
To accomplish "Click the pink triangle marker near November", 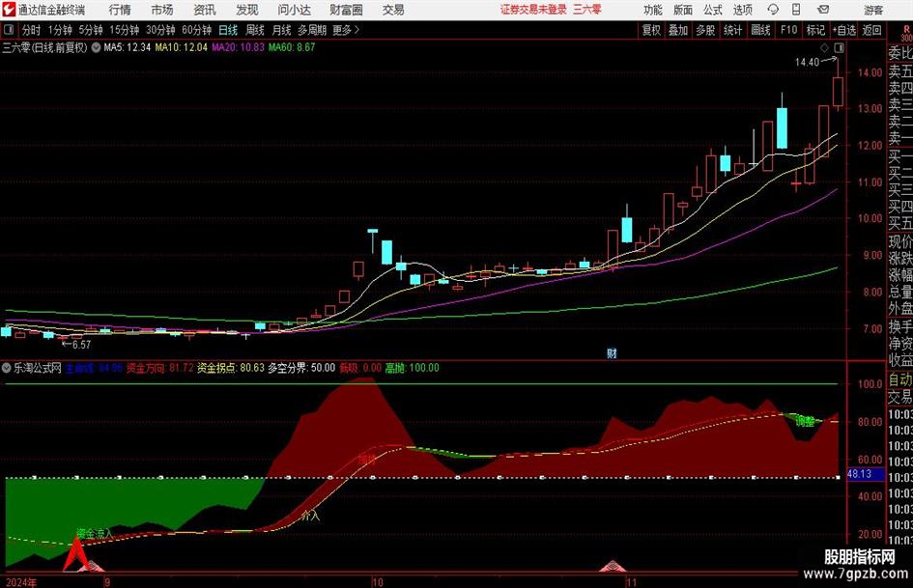I will point(613,565).
